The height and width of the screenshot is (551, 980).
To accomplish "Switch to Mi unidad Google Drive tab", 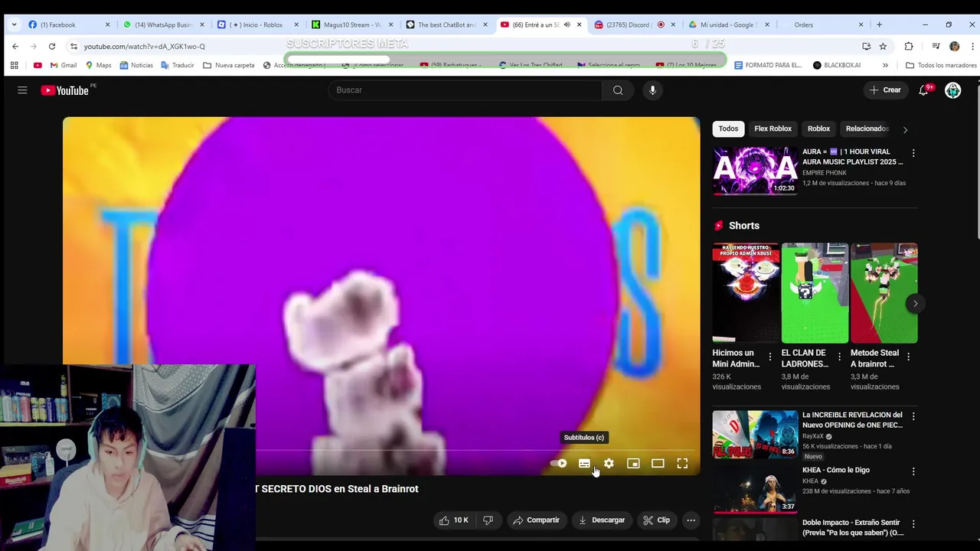I will [729, 24].
